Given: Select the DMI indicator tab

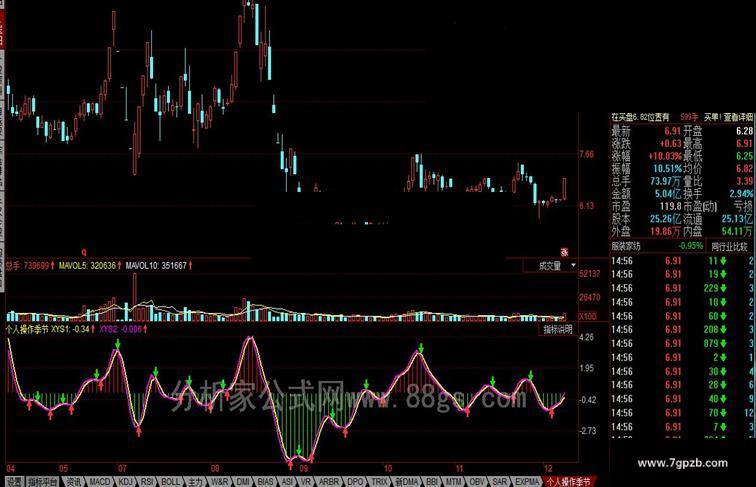Looking at the screenshot, I should [x=243, y=482].
